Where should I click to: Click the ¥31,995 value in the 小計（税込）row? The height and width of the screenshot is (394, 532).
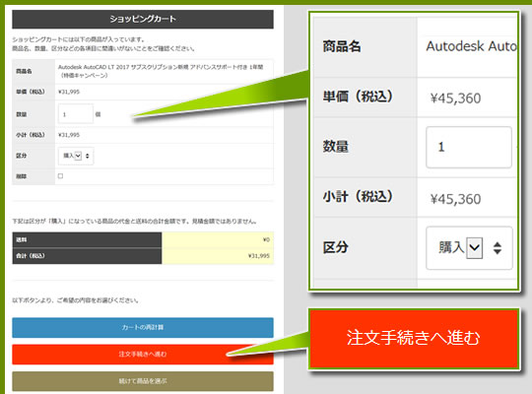[x=69, y=135]
